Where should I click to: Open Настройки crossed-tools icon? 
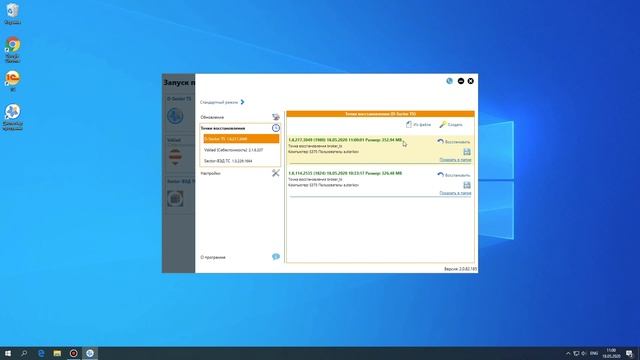tap(276, 173)
